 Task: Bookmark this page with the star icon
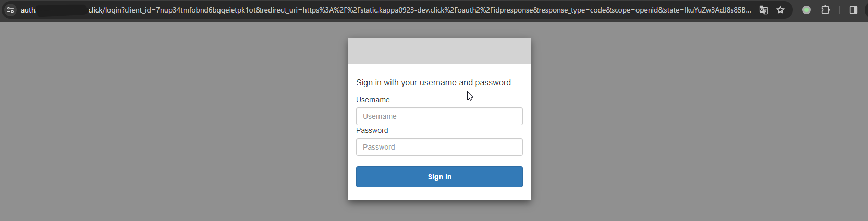pyautogui.click(x=780, y=10)
